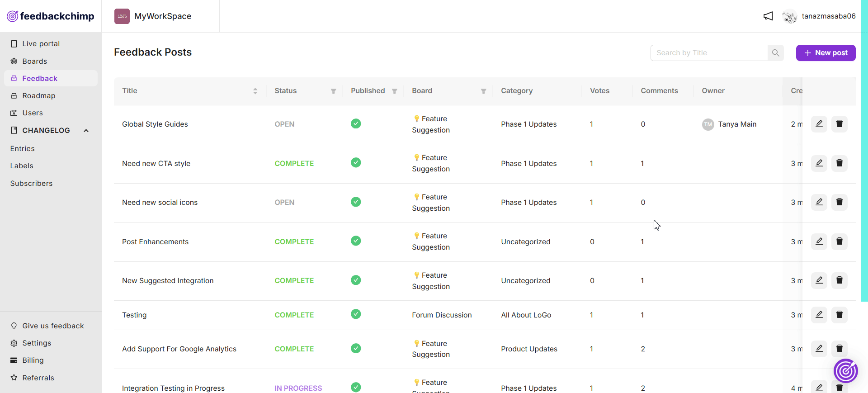The image size is (868, 393).
Task: Delete the Testing post
Action: [x=839, y=315]
